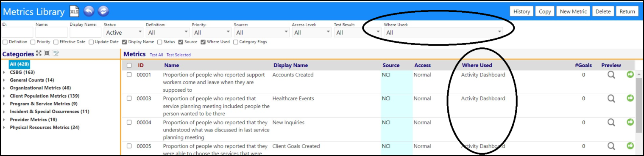Click the Delete button

(x=603, y=11)
